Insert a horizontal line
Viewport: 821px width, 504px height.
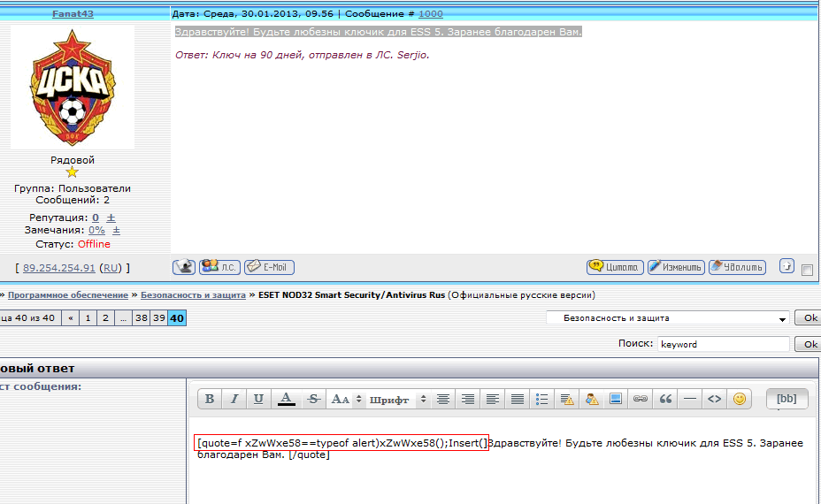(690, 399)
